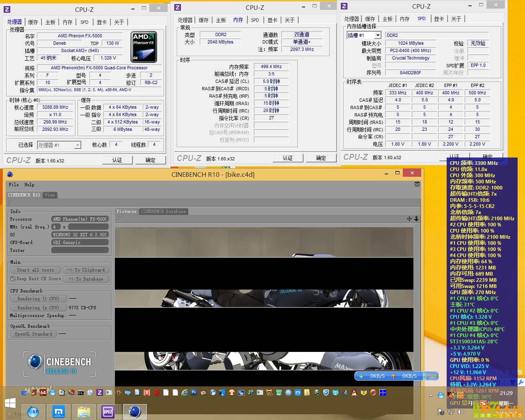Click 认证 in CPU-Z processor window

point(117,160)
